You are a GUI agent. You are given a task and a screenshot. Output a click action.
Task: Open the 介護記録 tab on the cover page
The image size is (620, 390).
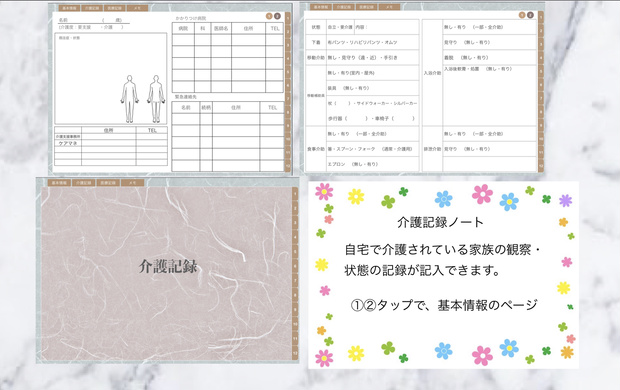pos(83,183)
